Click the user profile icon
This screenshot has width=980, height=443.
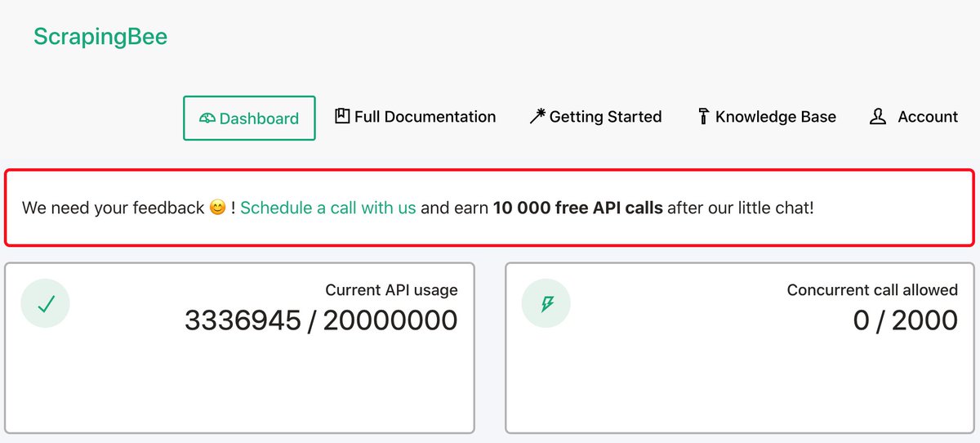(878, 117)
